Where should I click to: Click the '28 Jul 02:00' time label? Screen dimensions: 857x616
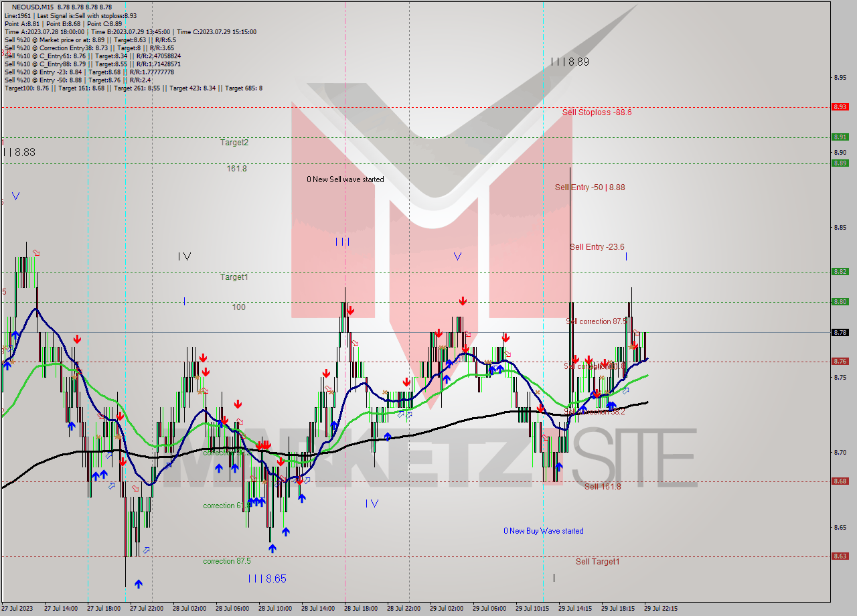point(189,609)
